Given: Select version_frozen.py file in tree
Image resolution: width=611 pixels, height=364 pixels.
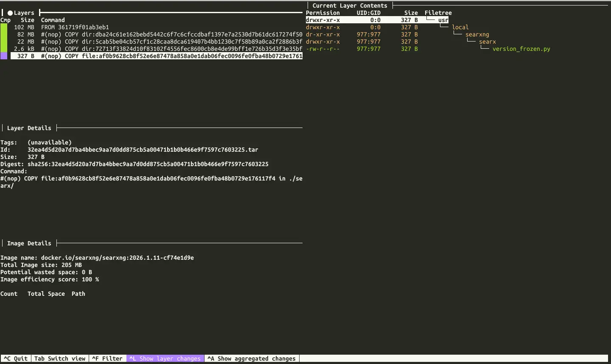Looking at the screenshot, I should [x=521, y=49].
